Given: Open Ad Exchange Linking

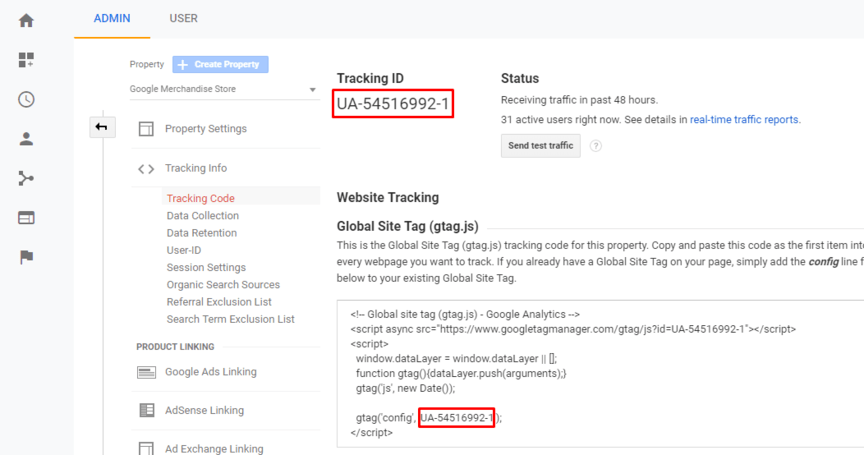Looking at the screenshot, I should click(214, 448).
